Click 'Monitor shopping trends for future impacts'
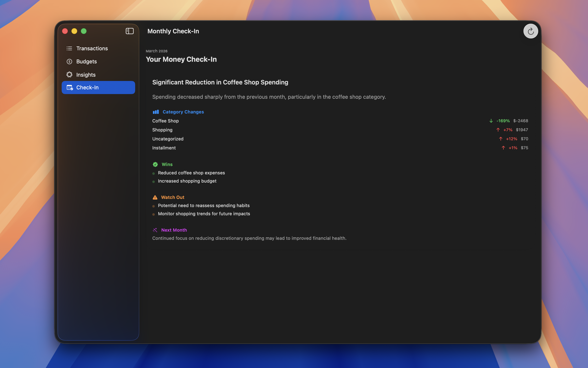Viewport: 588px width, 368px height. click(204, 214)
